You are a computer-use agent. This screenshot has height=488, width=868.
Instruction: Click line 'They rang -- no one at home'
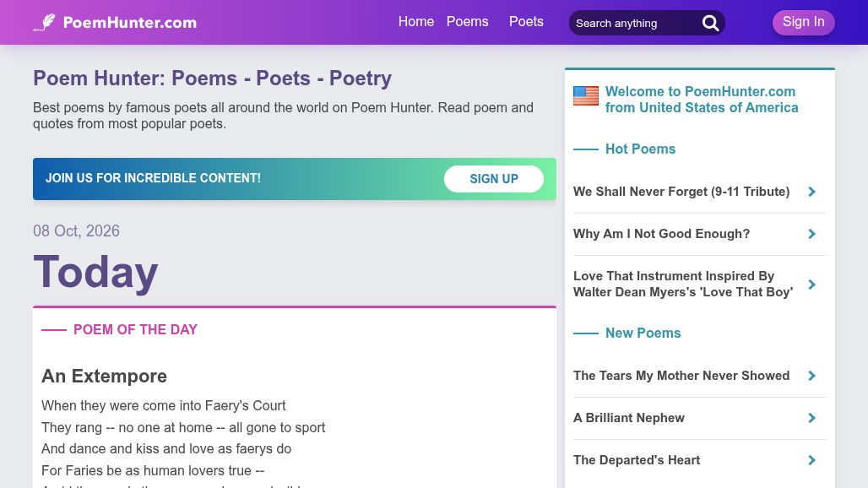click(x=183, y=428)
